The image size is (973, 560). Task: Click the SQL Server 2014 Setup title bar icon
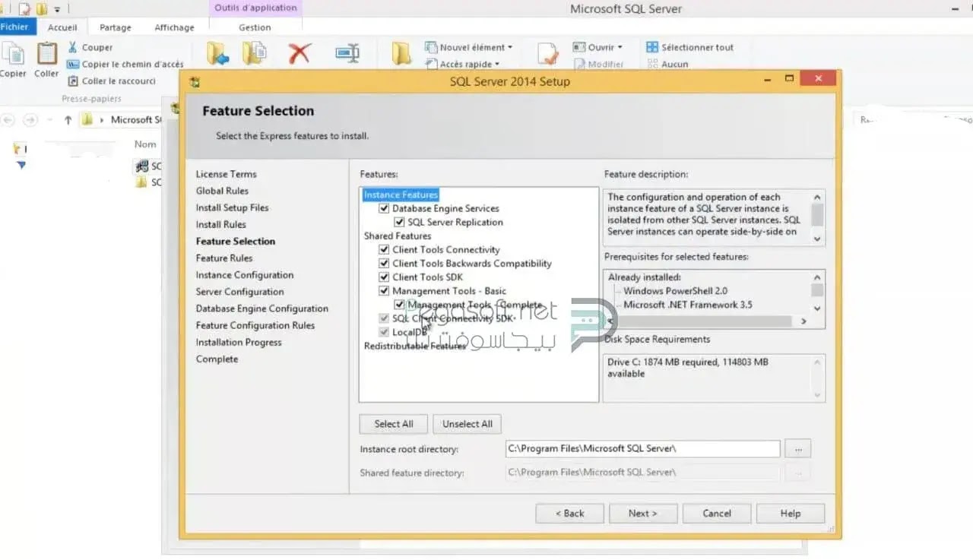pyautogui.click(x=194, y=82)
